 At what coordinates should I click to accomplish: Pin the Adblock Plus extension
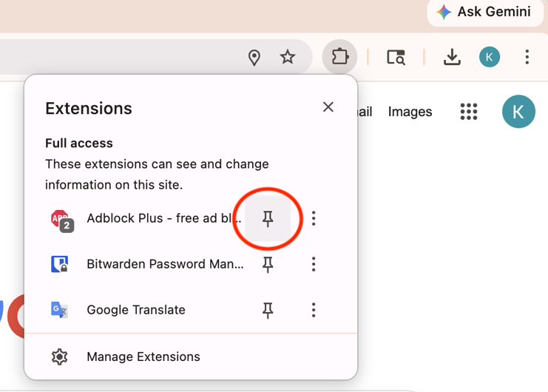pyautogui.click(x=268, y=218)
